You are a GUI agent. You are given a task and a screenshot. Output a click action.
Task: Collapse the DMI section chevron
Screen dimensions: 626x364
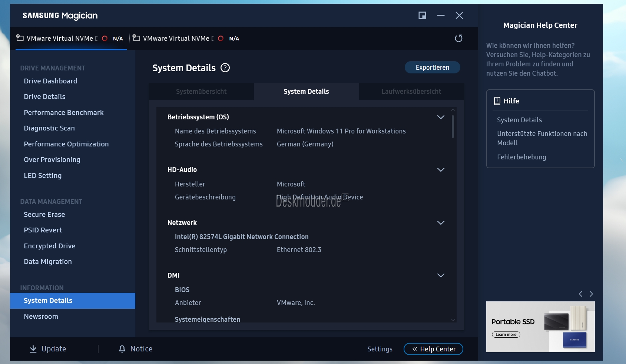[441, 275]
